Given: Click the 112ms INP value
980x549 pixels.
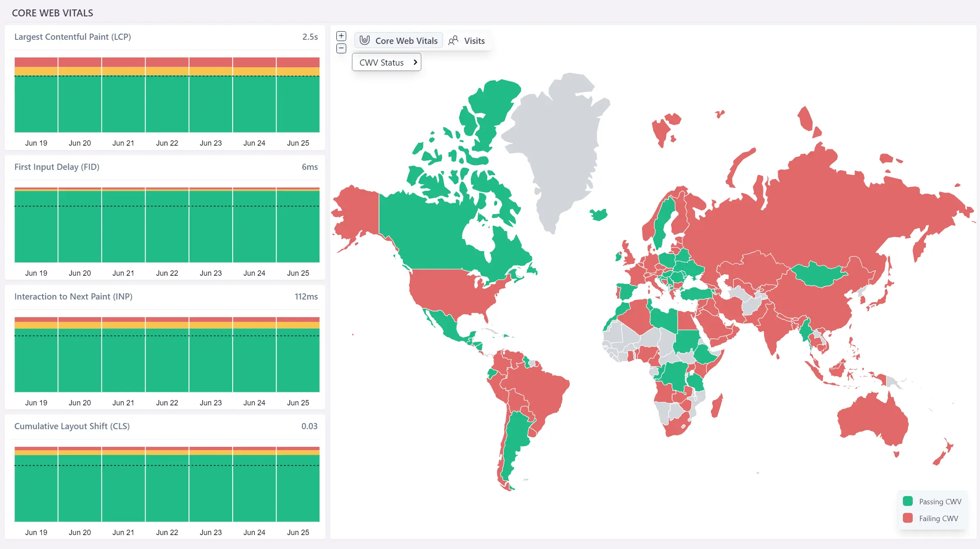Looking at the screenshot, I should tap(306, 296).
